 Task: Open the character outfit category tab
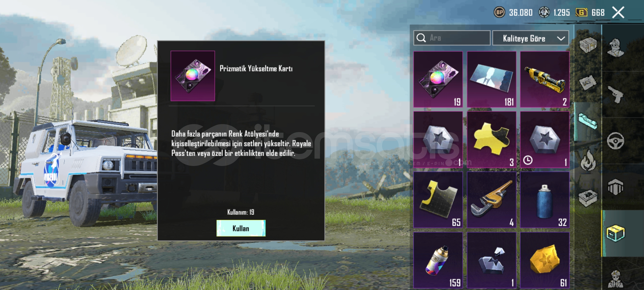tap(616, 48)
